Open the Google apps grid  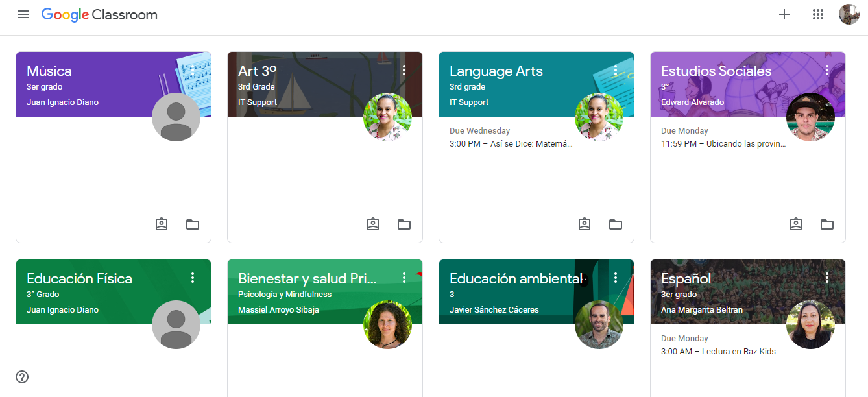(818, 14)
